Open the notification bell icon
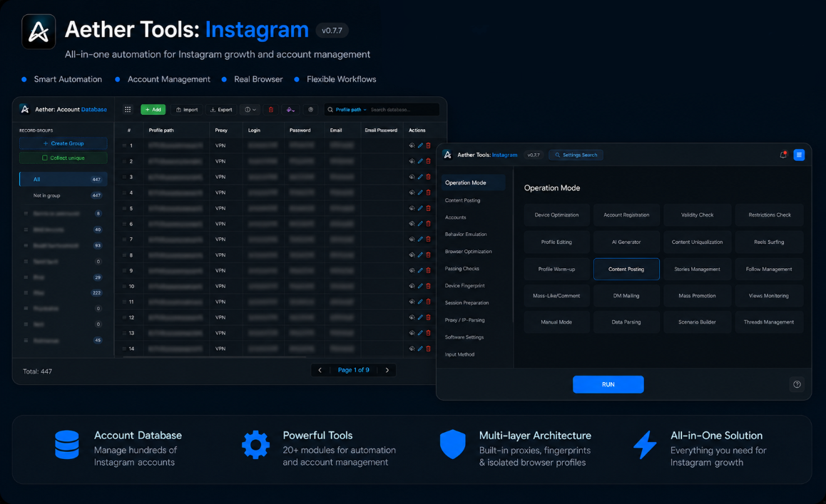 tap(782, 155)
